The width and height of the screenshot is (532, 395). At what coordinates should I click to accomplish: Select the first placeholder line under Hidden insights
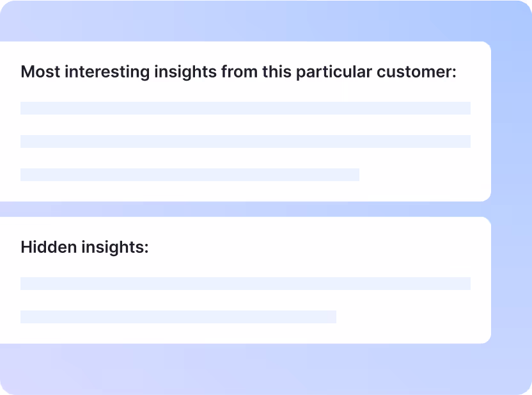246,284
